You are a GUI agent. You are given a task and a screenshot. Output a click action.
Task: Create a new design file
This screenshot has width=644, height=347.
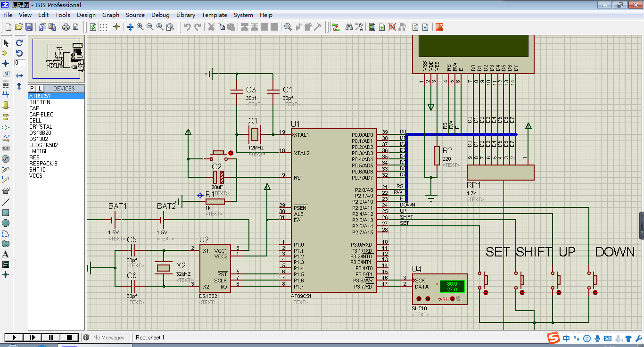(x=8, y=27)
